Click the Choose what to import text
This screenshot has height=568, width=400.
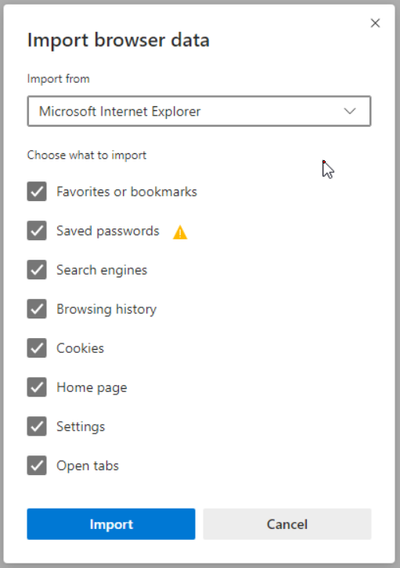pyautogui.click(x=87, y=155)
